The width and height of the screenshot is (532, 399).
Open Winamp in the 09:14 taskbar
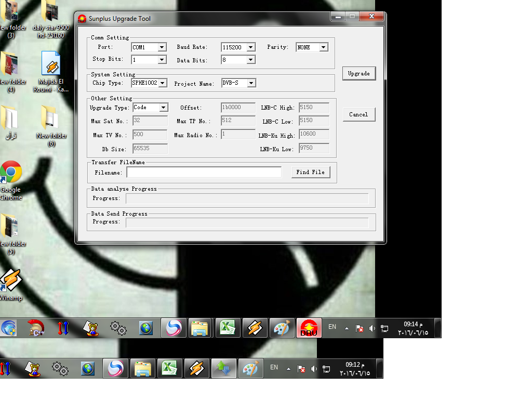point(255,328)
